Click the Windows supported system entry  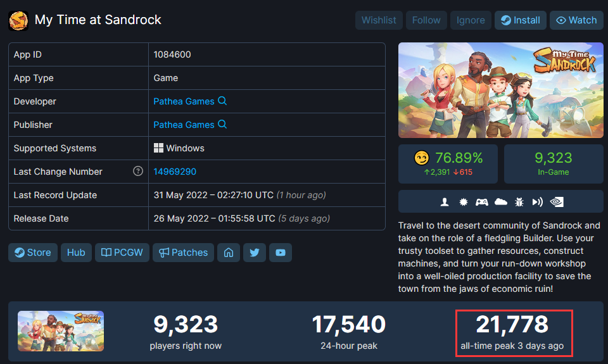coord(179,148)
